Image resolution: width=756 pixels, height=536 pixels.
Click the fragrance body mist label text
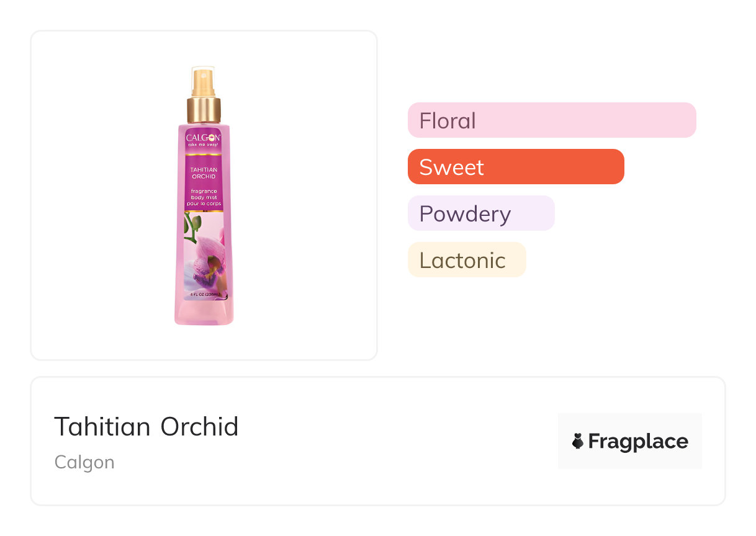[203, 194]
